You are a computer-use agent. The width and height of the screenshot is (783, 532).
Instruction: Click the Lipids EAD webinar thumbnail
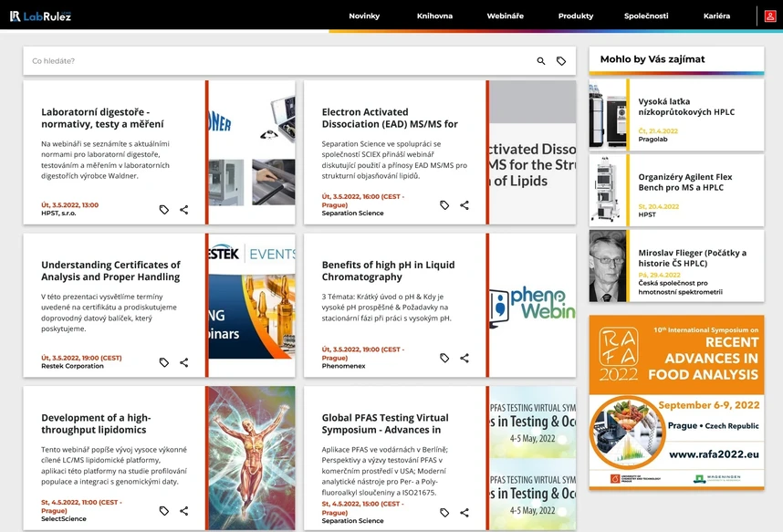click(x=532, y=152)
